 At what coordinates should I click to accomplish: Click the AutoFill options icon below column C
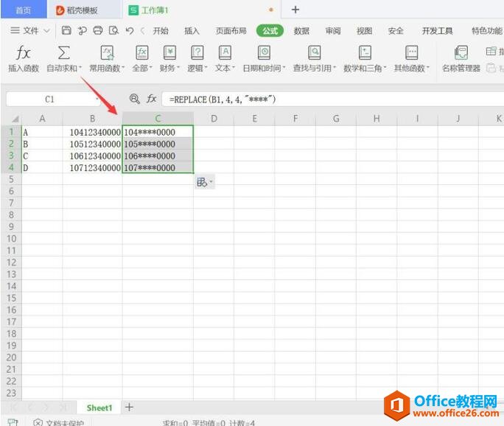point(204,182)
